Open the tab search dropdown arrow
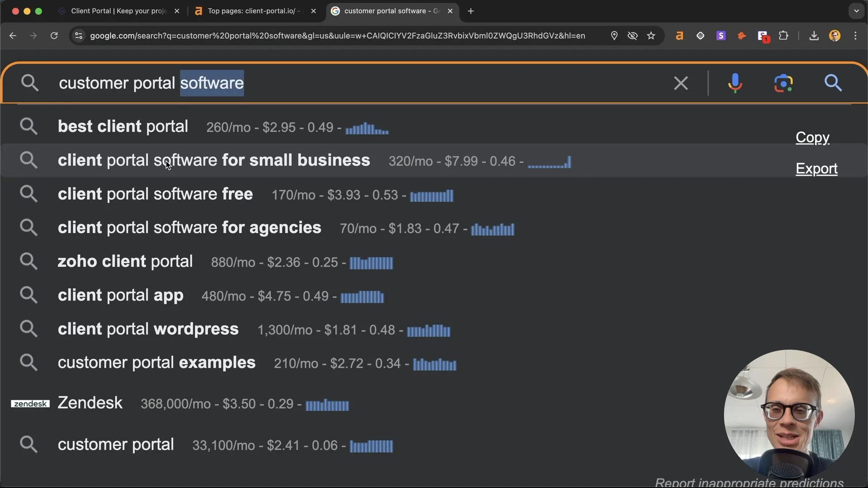This screenshot has width=868, height=488. click(x=856, y=11)
